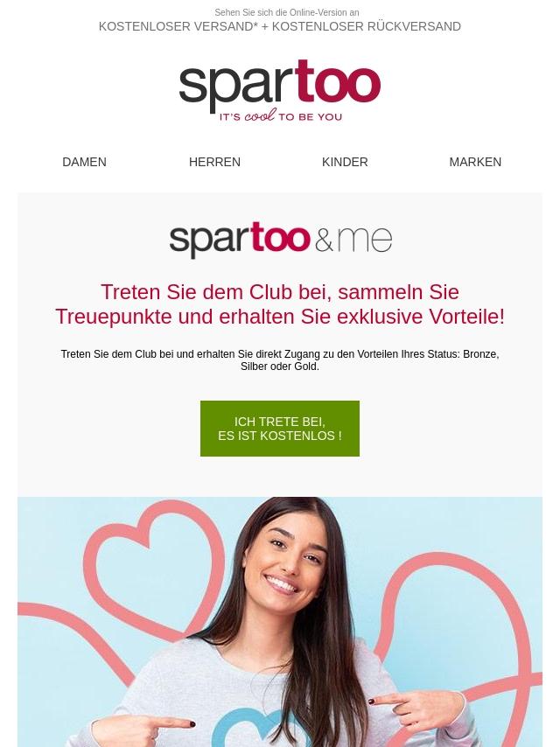Click the KOSTENLOSER RÜCKVERSAND text
This screenshot has height=747, width=560.
366,26
